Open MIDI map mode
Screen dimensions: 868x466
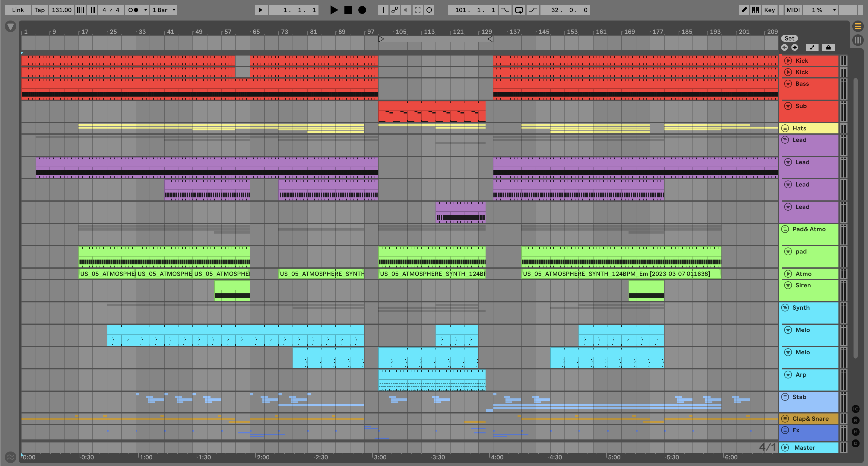(793, 10)
